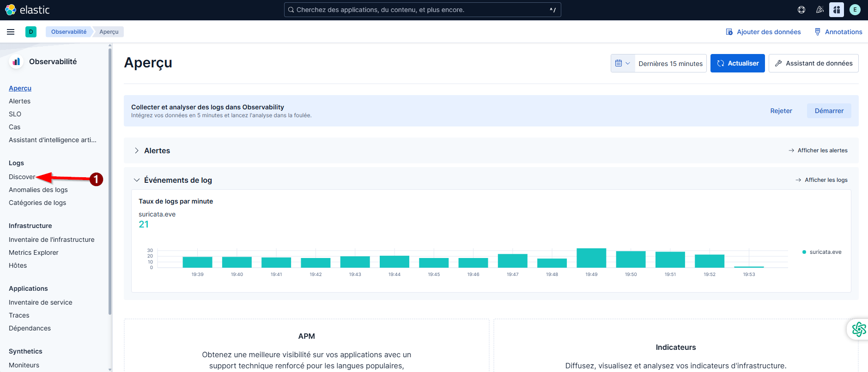This screenshot has height=372, width=868.
Task: Click the green D space avatar
Action: [x=31, y=32]
